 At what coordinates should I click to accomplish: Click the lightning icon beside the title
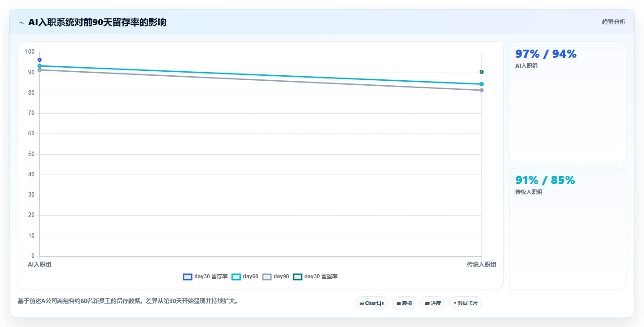tap(21, 23)
